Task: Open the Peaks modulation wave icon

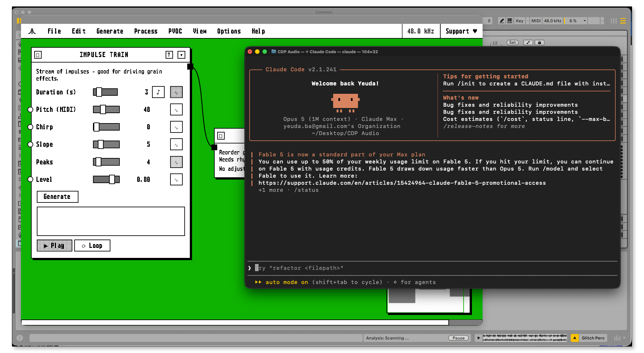Action: 176,162
